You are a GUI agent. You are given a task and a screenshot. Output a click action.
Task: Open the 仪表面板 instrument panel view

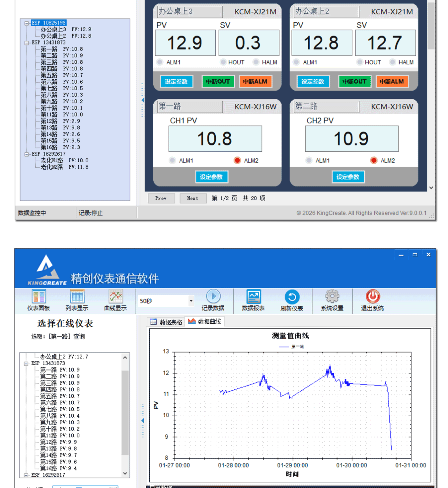pos(38,300)
